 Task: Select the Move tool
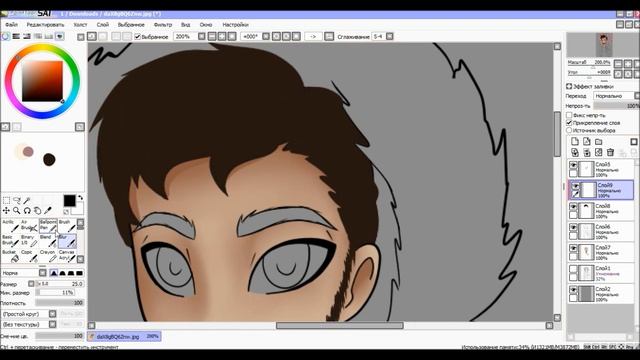[x=7, y=211]
